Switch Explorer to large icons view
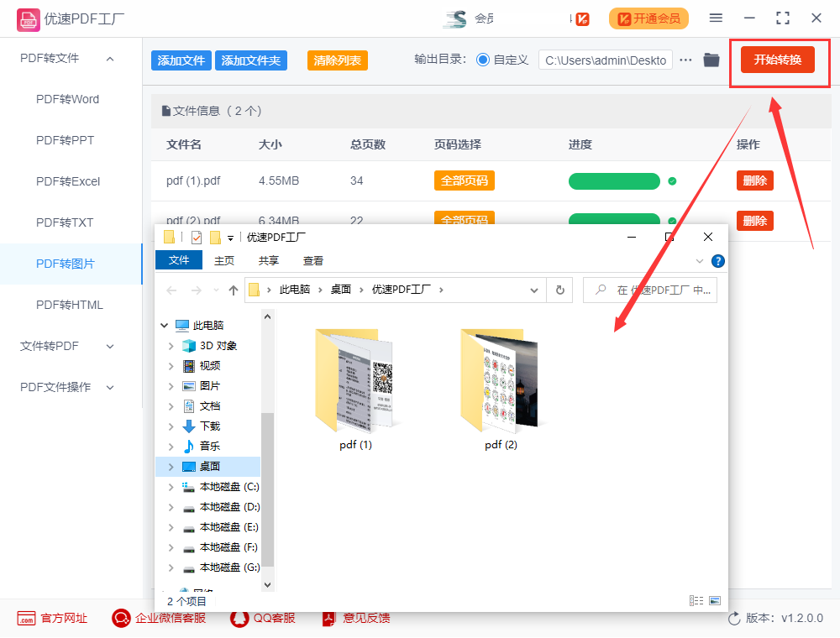Screen dimensions: 840x638 click(715, 600)
